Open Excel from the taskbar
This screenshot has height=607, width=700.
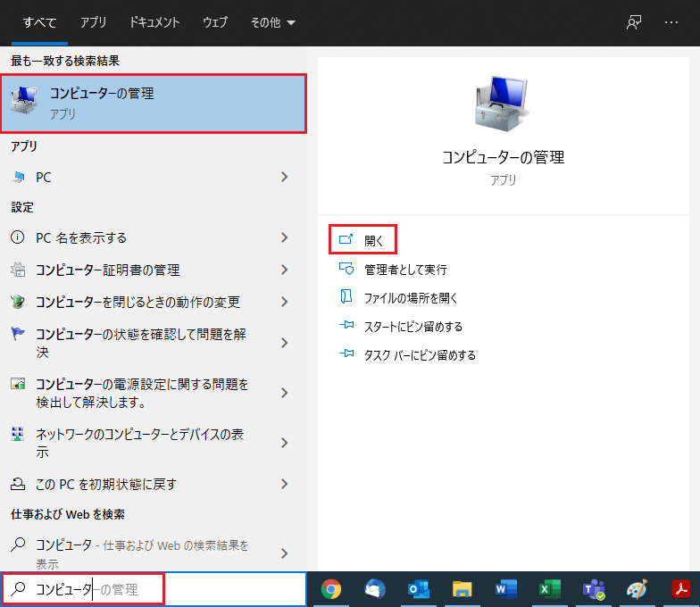click(548, 589)
